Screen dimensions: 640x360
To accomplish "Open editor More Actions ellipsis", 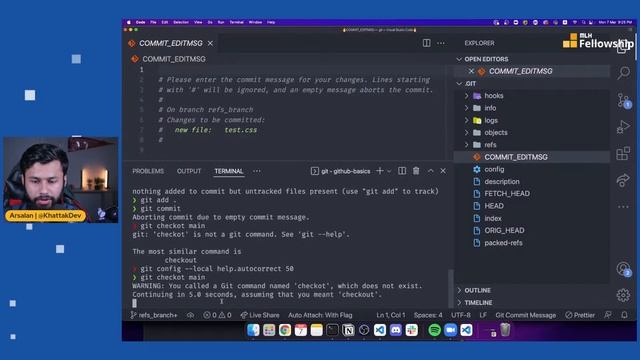I will point(441,43).
